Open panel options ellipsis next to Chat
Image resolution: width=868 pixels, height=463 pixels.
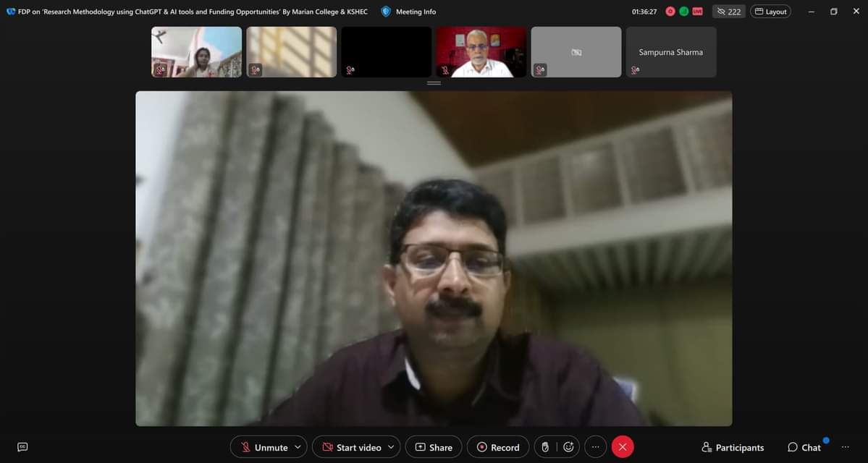tap(845, 447)
